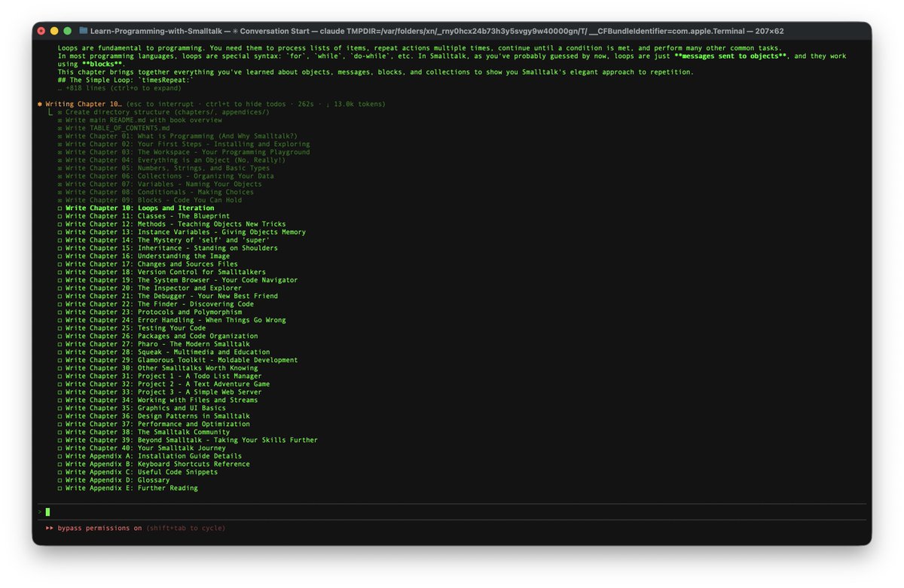Click the checked box beside 'Write TABLE_OF_CONTENTS.md'

point(60,128)
